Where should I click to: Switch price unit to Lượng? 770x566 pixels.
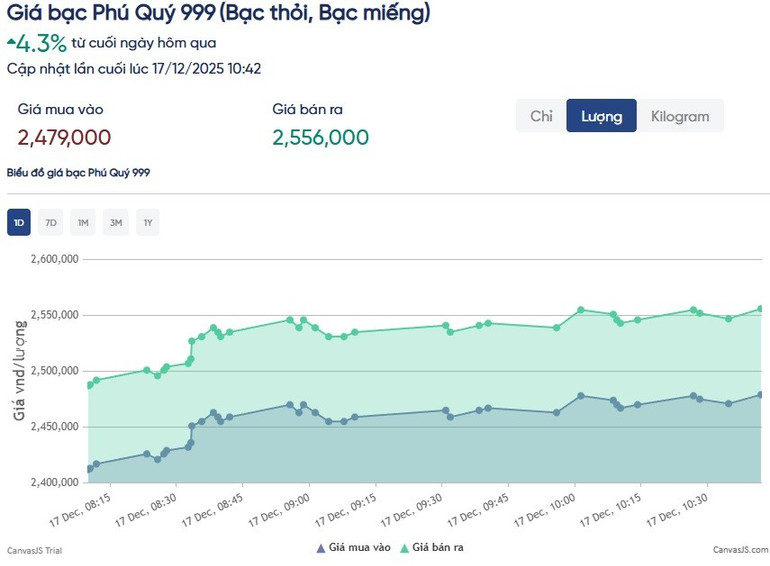pos(602,116)
